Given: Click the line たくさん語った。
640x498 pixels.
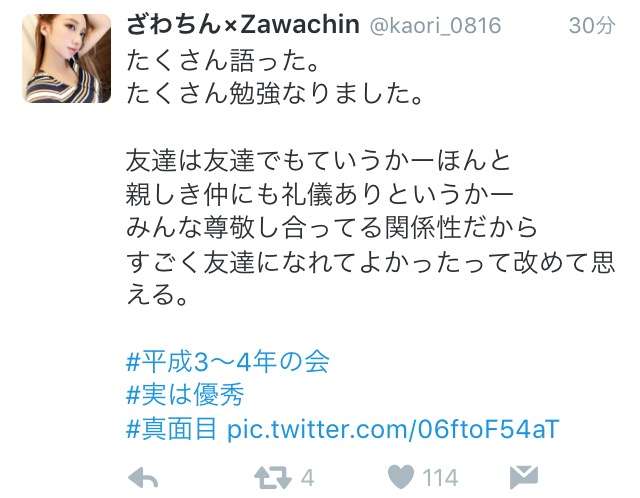Looking at the screenshot, I should point(223,60).
